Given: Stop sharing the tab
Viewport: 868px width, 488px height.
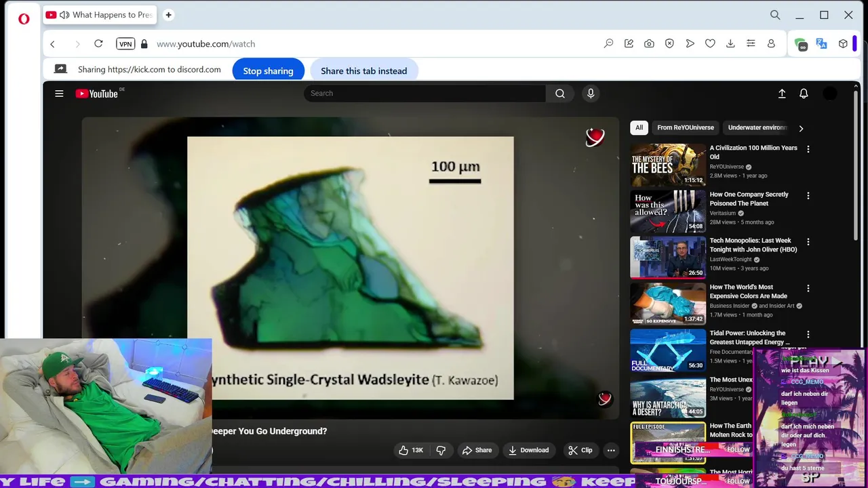Looking at the screenshot, I should point(268,70).
